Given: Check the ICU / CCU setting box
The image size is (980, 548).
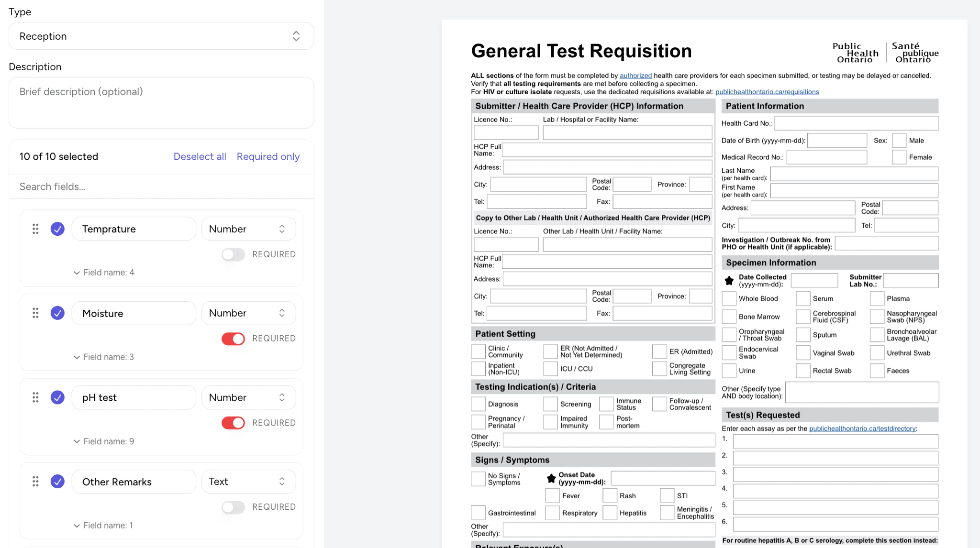Looking at the screenshot, I should pos(550,369).
